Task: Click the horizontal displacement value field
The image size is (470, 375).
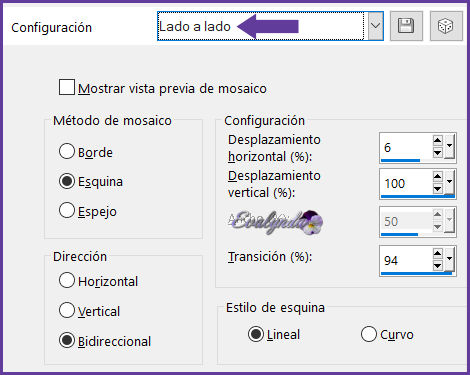Action: (x=406, y=146)
